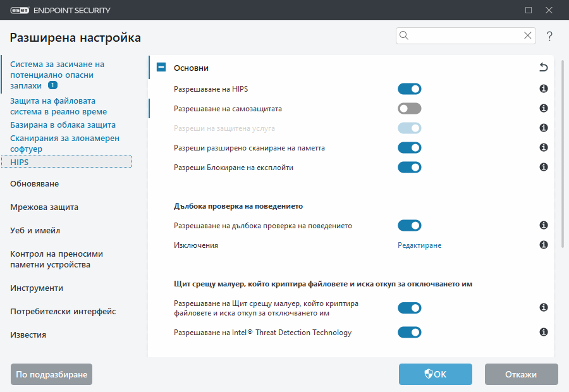
Task: Click the Откажи button
Action: pyautogui.click(x=521, y=374)
